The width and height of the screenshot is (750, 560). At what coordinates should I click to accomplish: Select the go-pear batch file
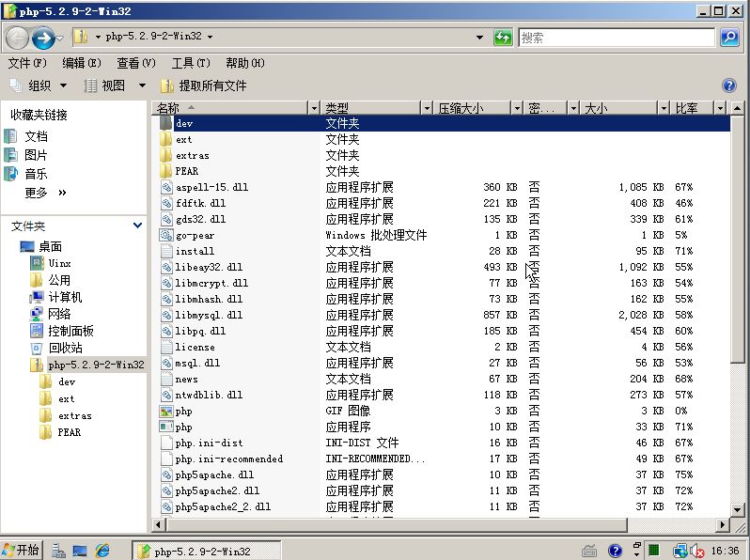(195, 235)
